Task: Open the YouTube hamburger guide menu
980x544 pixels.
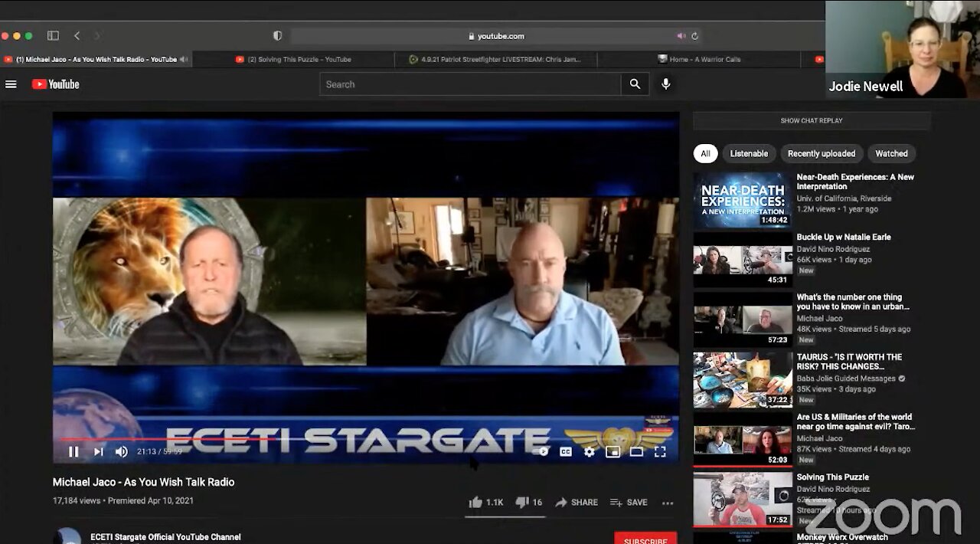Action: click(11, 84)
